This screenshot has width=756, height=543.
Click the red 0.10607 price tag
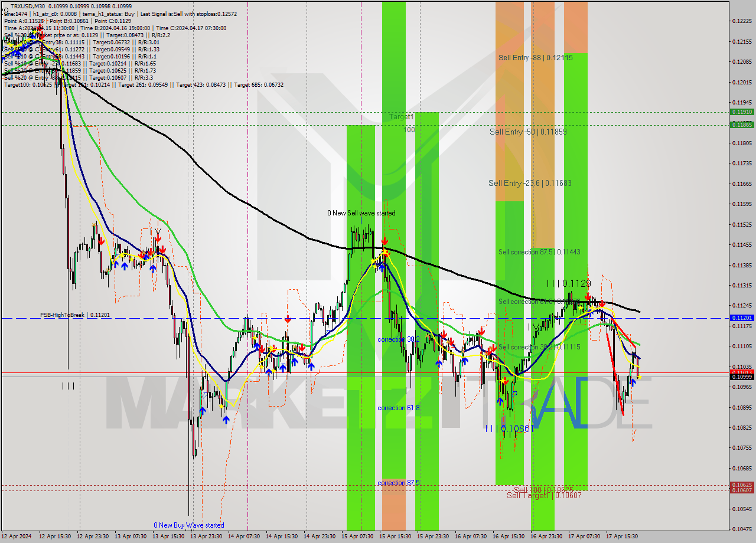click(742, 490)
